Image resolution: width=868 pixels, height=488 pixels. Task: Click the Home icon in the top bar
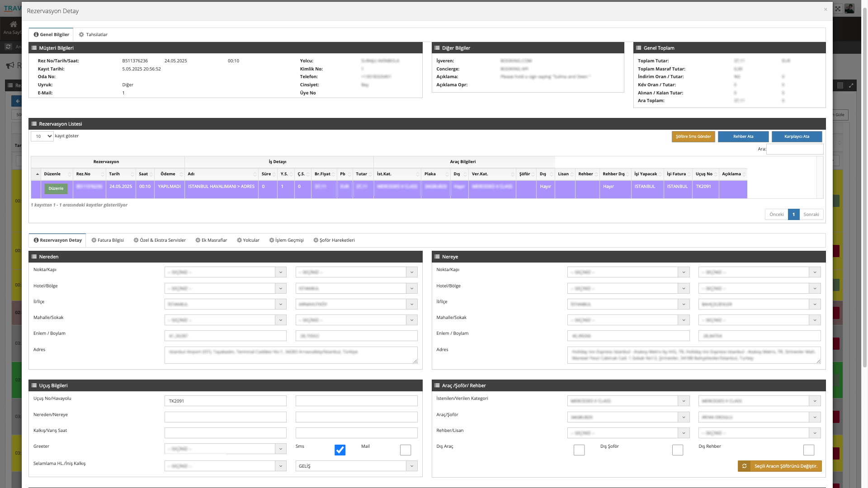click(13, 24)
